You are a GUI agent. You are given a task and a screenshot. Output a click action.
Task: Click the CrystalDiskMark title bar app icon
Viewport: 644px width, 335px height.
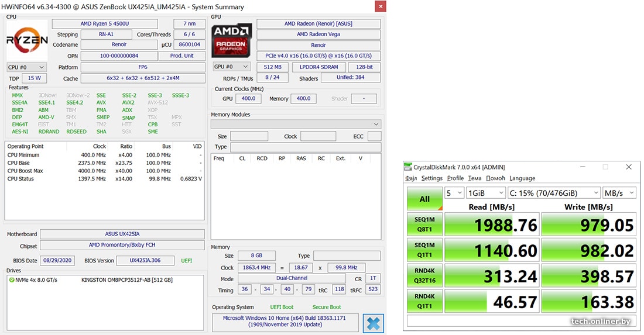coord(408,167)
